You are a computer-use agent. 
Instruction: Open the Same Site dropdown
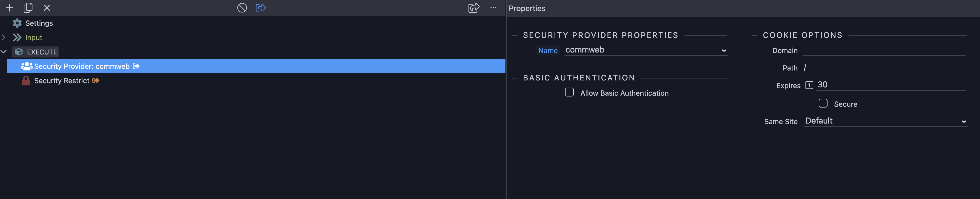886,121
